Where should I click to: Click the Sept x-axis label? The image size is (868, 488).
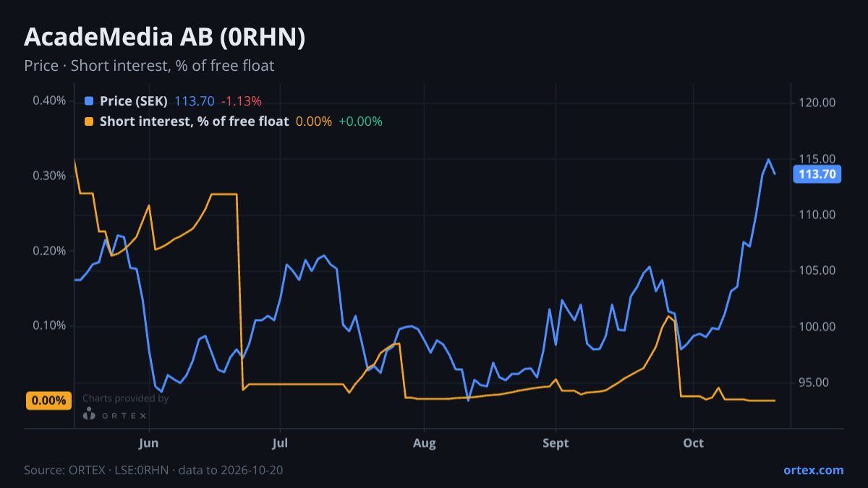click(556, 443)
